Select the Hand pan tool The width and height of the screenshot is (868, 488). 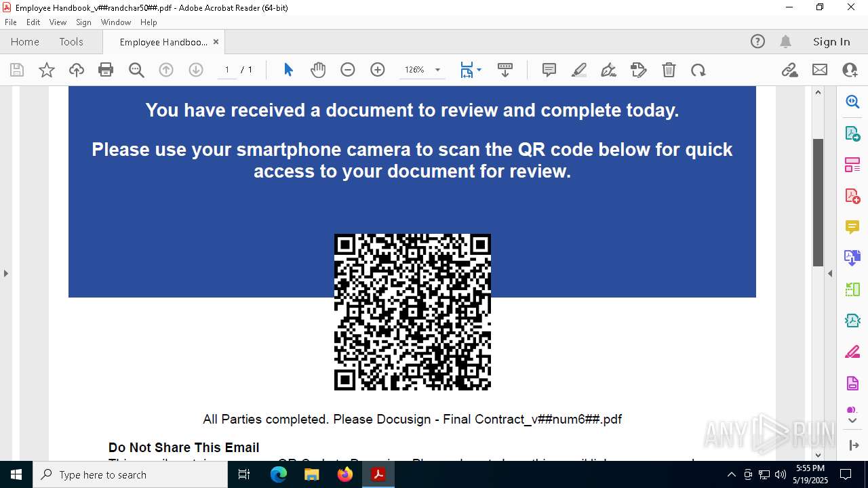point(318,70)
